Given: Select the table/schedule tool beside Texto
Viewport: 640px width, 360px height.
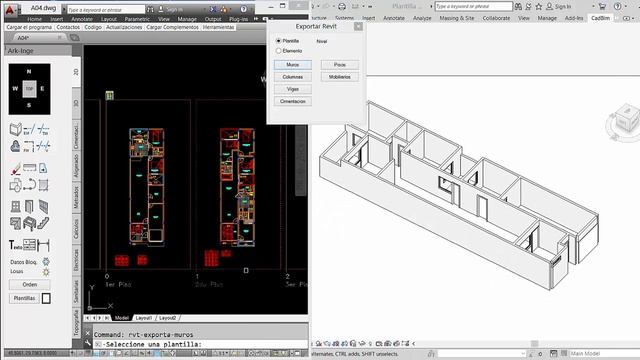Looking at the screenshot, I should [x=29, y=245].
